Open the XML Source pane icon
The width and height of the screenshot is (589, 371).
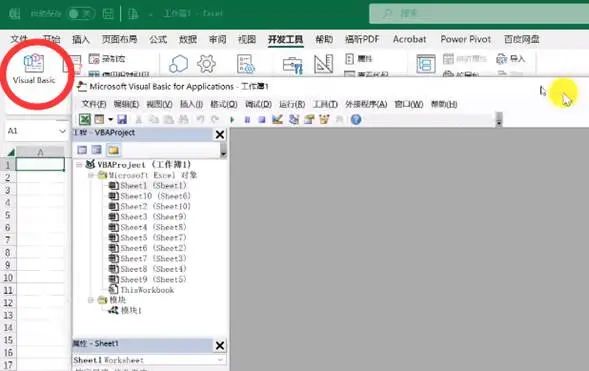pos(426,64)
